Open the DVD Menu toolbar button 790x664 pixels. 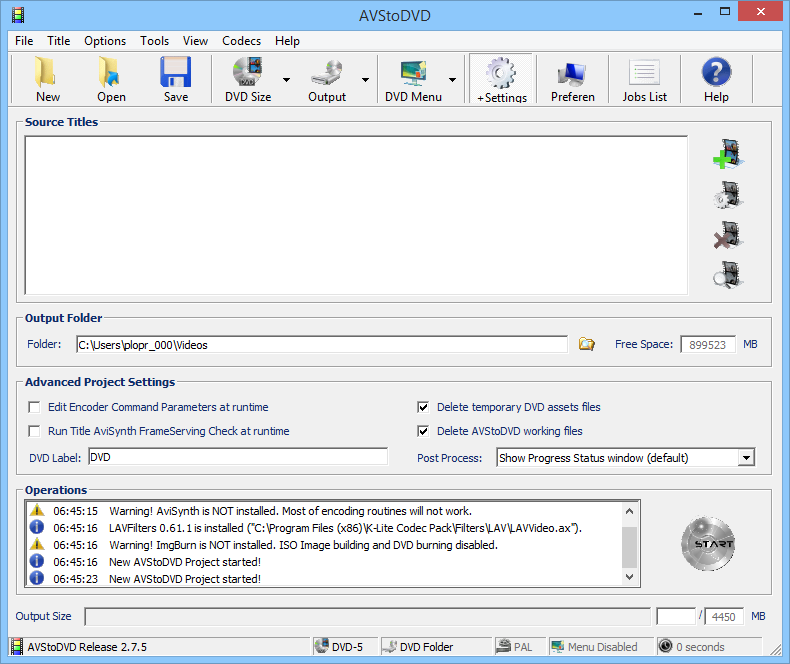pyautogui.click(x=413, y=79)
